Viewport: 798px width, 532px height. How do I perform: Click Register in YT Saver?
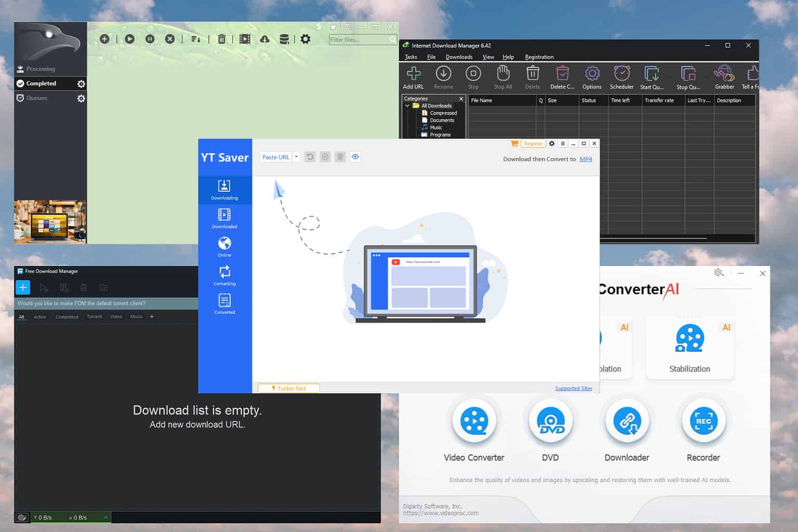pos(533,143)
